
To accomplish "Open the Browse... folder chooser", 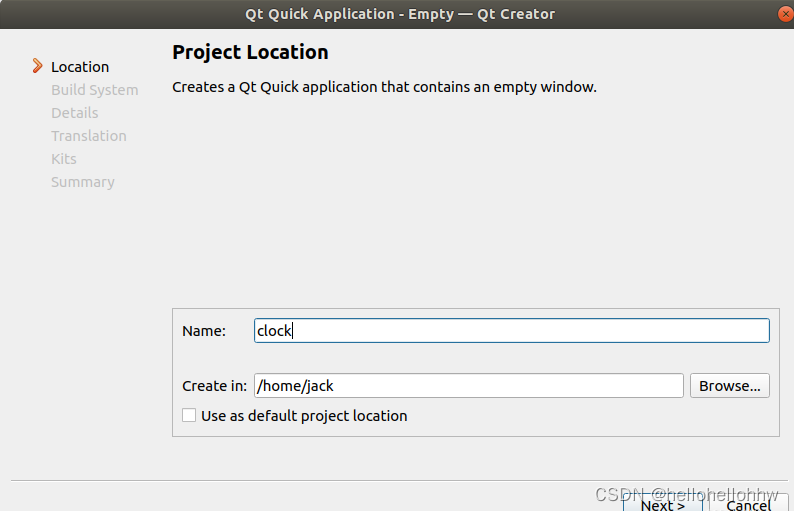I will pos(730,386).
